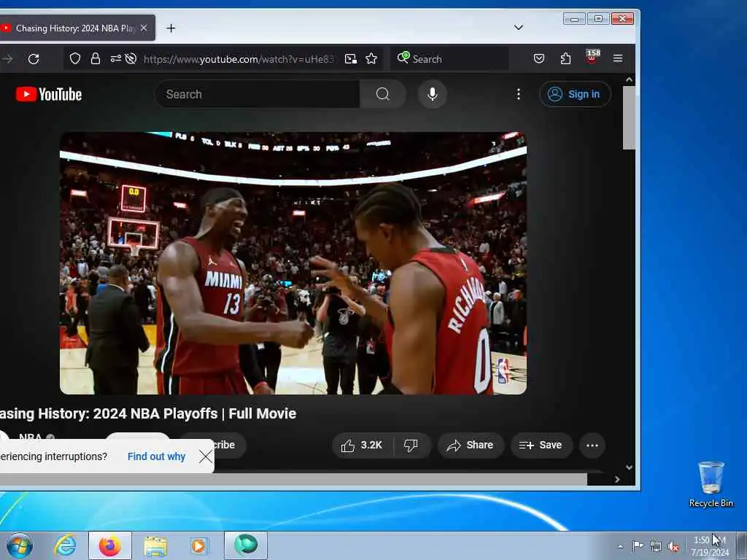747x560 pixels.
Task: Click the autoplay blocked icon
Action: [x=131, y=58]
